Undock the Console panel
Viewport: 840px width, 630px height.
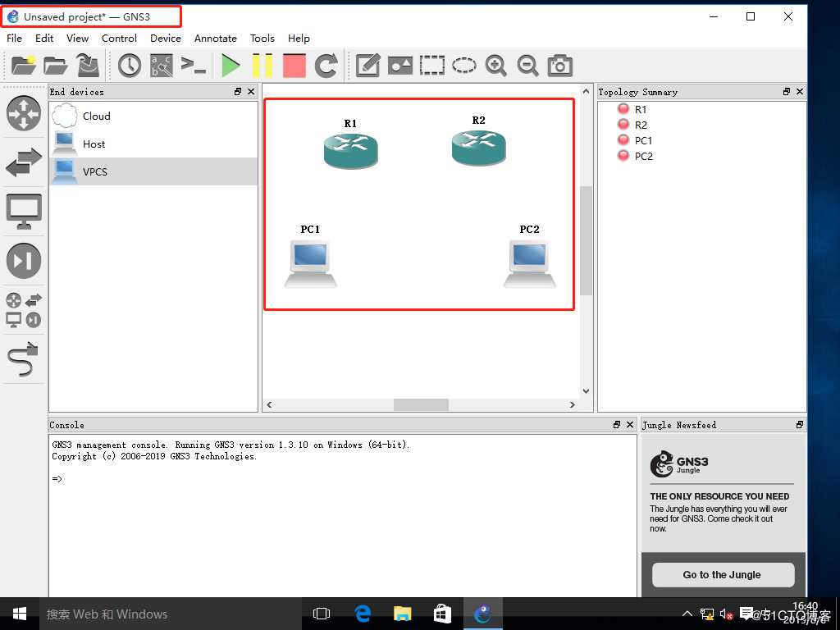[x=617, y=424]
